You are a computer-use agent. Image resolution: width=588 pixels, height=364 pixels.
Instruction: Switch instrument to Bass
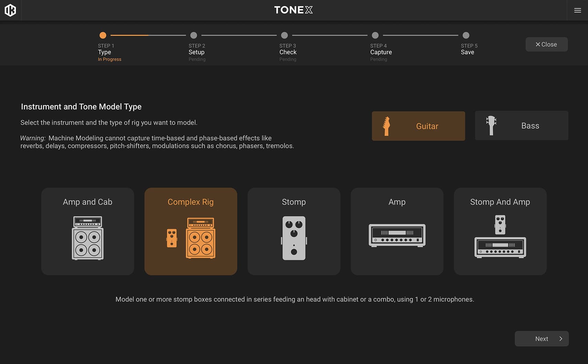(x=521, y=125)
